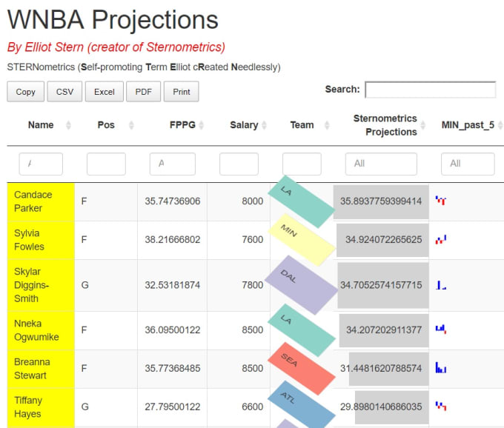Click the Team column header
This screenshot has width=504, height=428.
(302, 125)
